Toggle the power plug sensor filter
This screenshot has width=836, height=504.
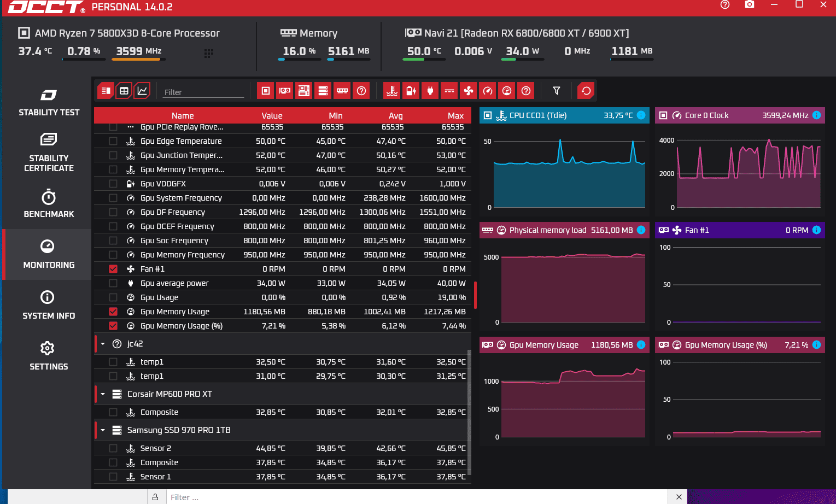click(430, 91)
